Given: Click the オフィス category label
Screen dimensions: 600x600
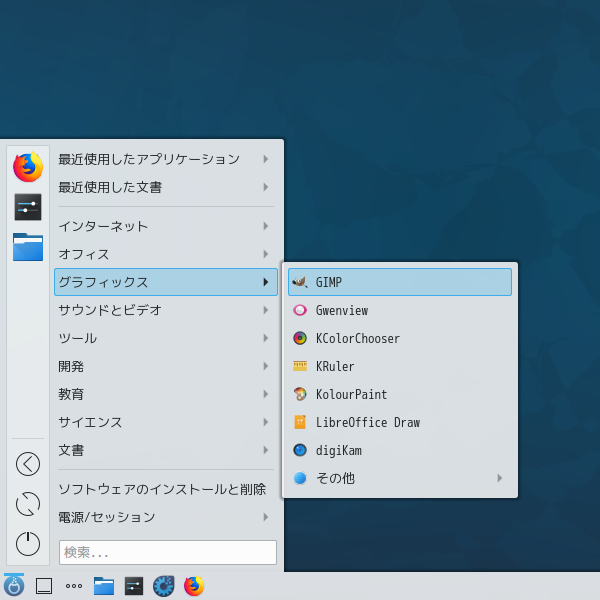Looking at the screenshot, I should tap(84, 254).
